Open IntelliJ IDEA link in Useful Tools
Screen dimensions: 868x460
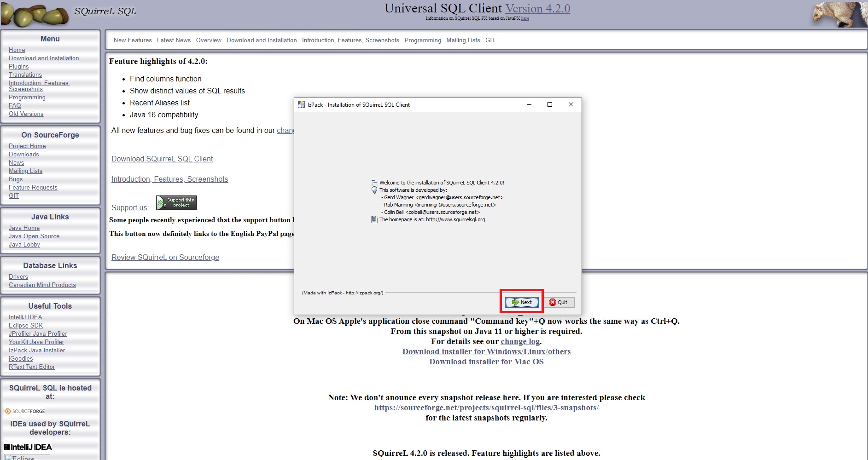point(25,317)
